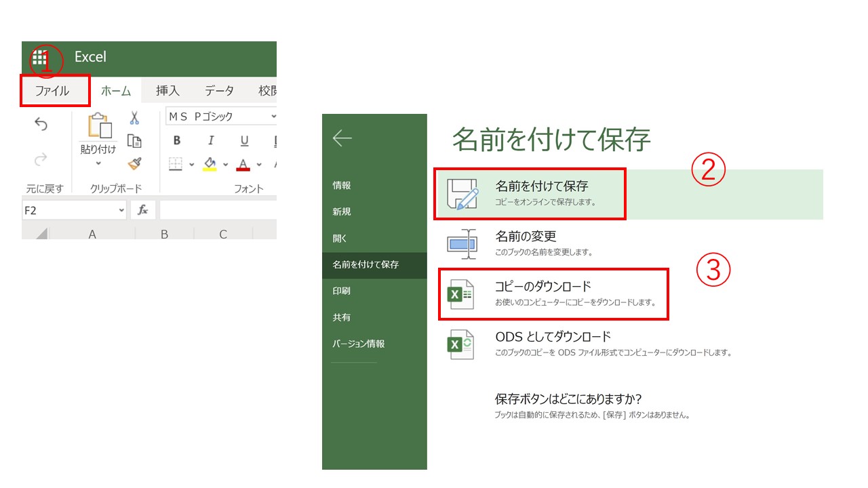Click the rename text-cursor icon
Viewport: 868px width, 488px height.
tap(462, 244)
